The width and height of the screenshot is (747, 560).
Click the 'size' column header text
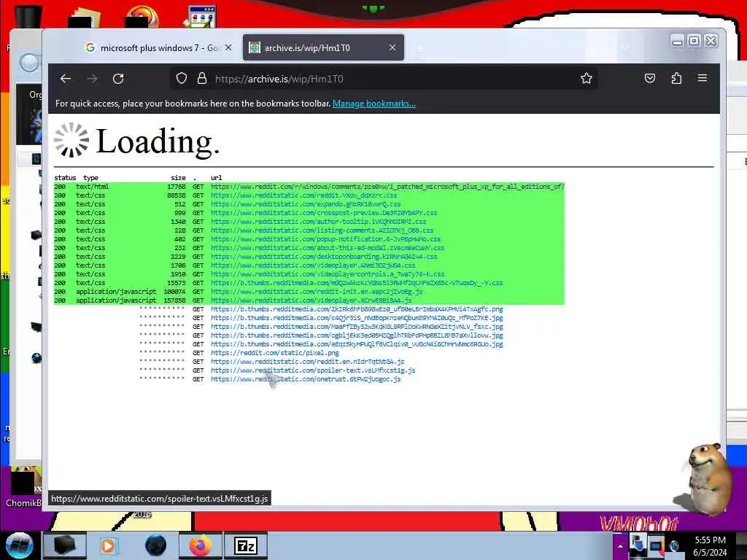click(179, 178)
